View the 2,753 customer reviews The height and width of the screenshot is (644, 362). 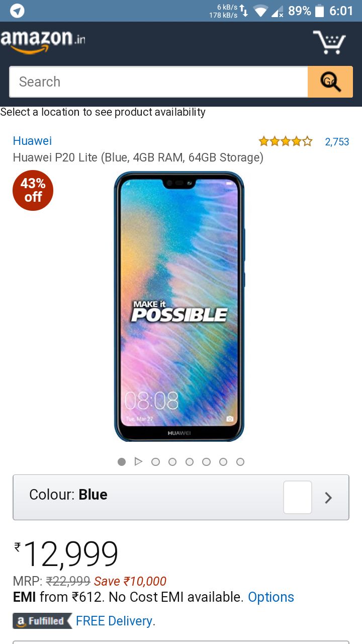click(337, 142)
